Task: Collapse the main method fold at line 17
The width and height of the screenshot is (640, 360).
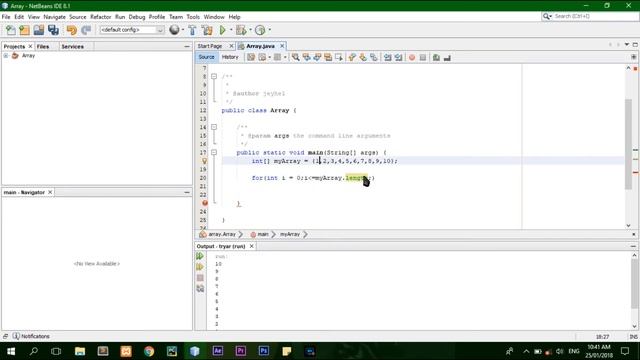Action: point(214,152)
